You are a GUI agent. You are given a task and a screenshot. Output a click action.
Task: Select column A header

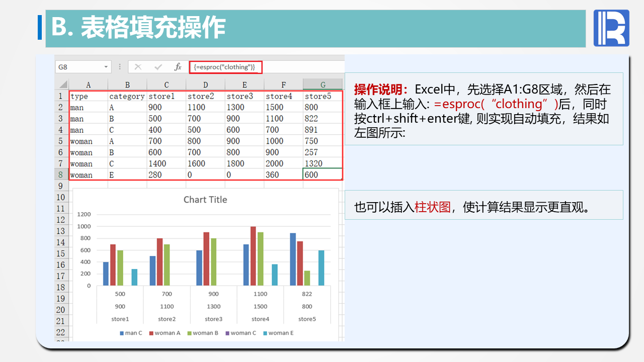pyautogui.click(x=88, y=84)
